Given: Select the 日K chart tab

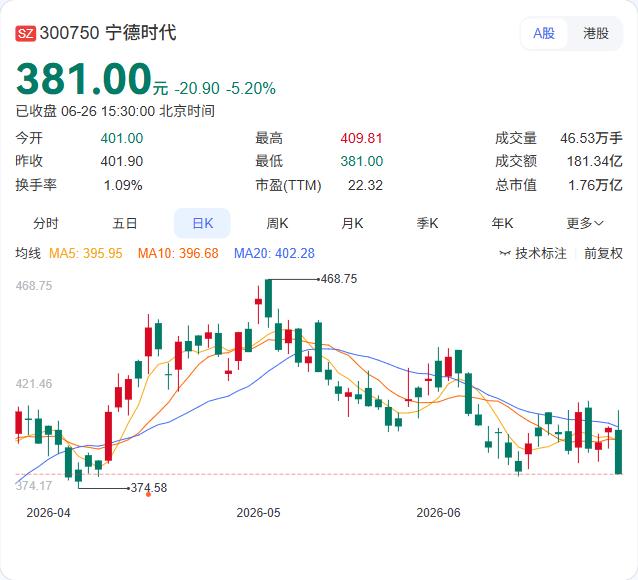Looking at the screenshot, I should [202, 223].
